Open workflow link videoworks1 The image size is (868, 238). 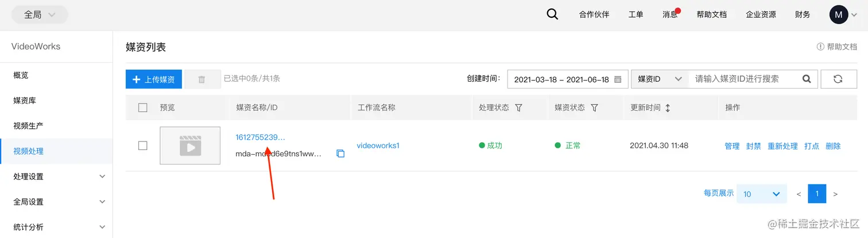pyautogui.click(x=378, y=145)
